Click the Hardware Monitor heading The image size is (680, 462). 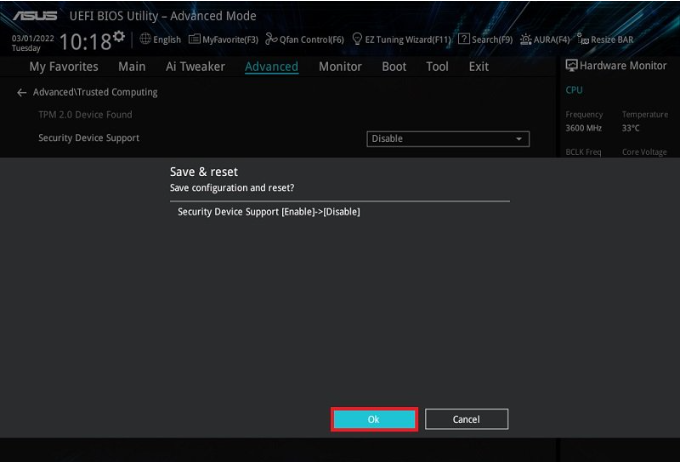click(623, 66)
